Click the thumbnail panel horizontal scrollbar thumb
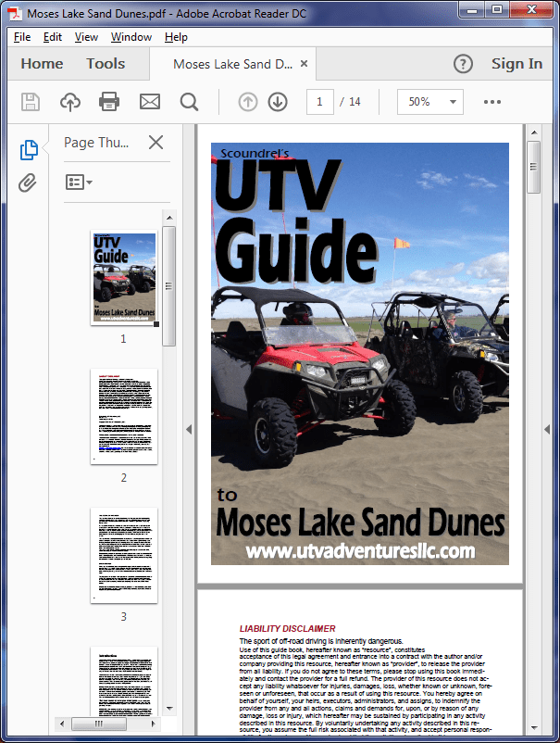Image resolution: width=560 pixels, height=743 pixels. 99,724
